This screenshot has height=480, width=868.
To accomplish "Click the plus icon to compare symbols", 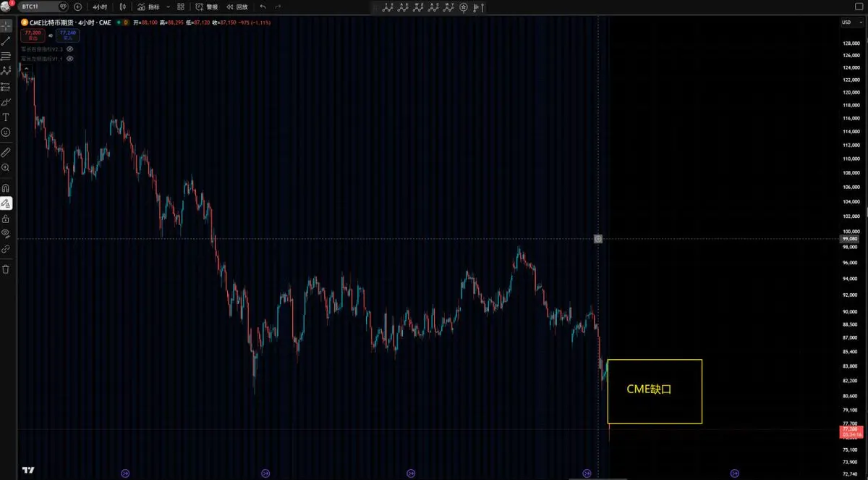I will pyautogui.click(x=78, y=7).
